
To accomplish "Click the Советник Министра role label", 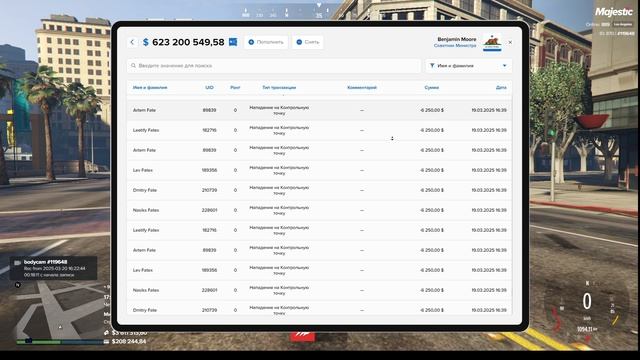I will coord(455,46).
